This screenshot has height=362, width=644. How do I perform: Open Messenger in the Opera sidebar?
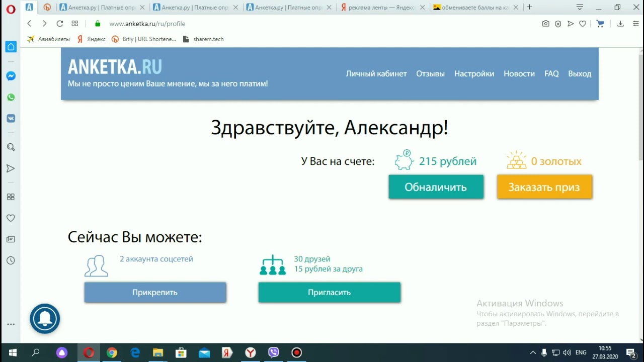(x=11, y=76)
